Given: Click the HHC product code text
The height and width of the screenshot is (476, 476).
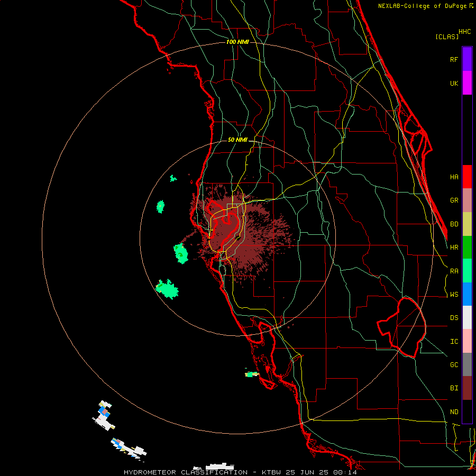Looking at the screenshot, I should [465, 32].
